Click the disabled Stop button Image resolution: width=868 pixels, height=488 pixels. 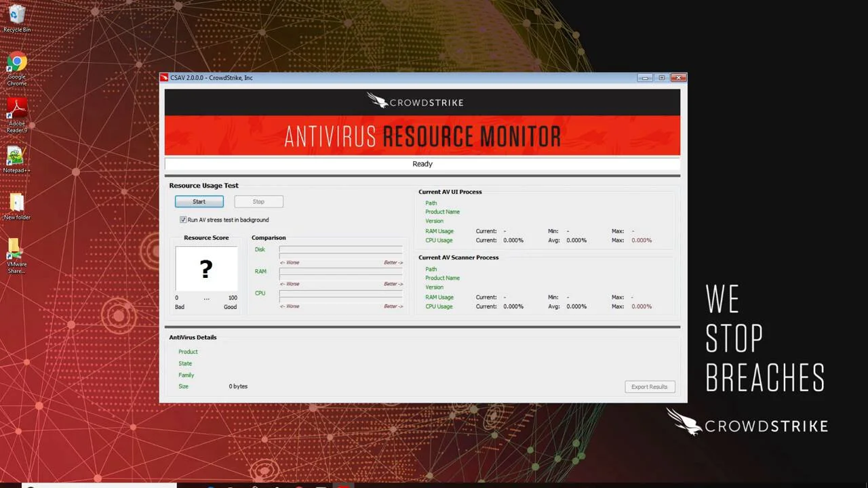pyautogui.click(x=258, y=201)
